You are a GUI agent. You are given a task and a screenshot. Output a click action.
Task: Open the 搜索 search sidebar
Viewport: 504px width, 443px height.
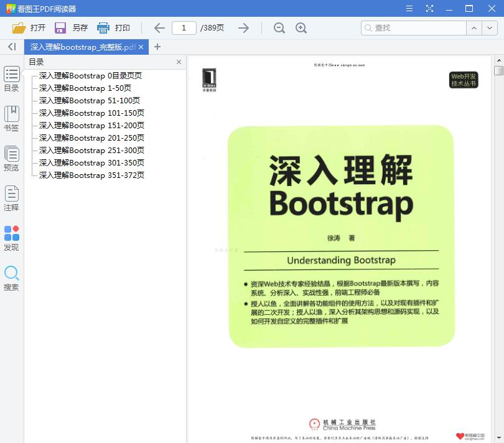tap(12, 278)
